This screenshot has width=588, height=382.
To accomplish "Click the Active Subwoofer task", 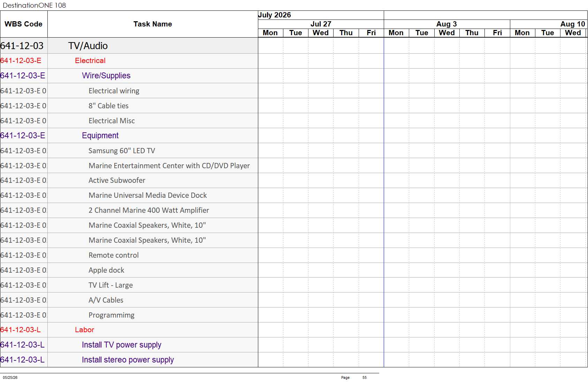I will [x=117, y=180].
